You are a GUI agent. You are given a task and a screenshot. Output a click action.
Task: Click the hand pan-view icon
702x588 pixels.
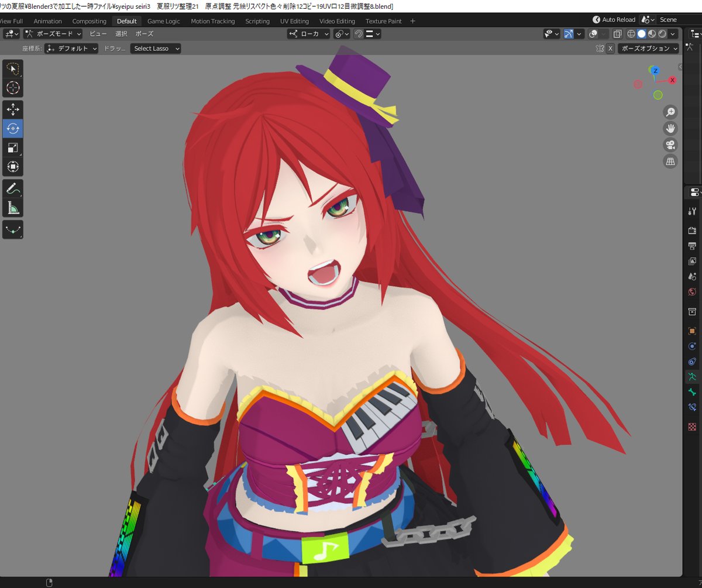[x=670, y=128]
